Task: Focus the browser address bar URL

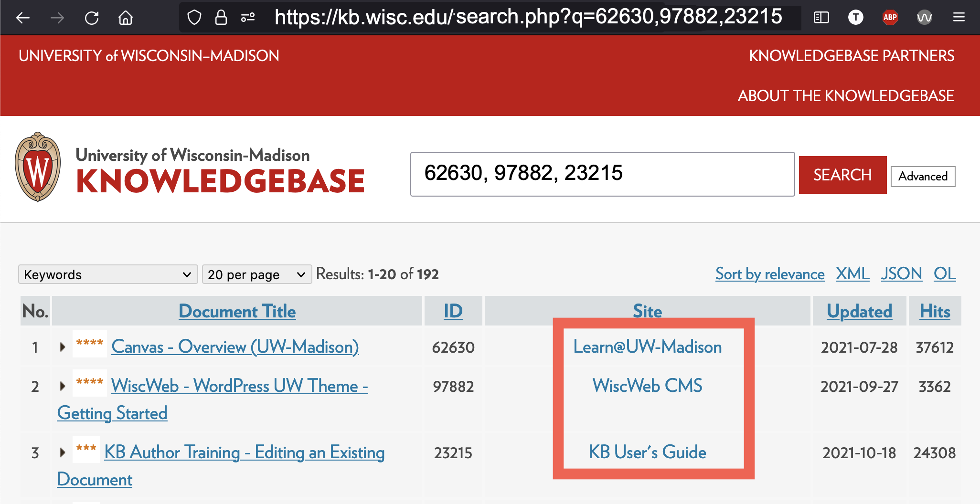Action: (x=528, y=17)
